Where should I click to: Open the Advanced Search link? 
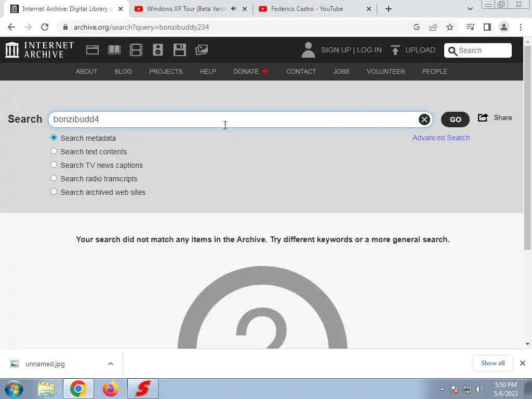click(441, 138)
